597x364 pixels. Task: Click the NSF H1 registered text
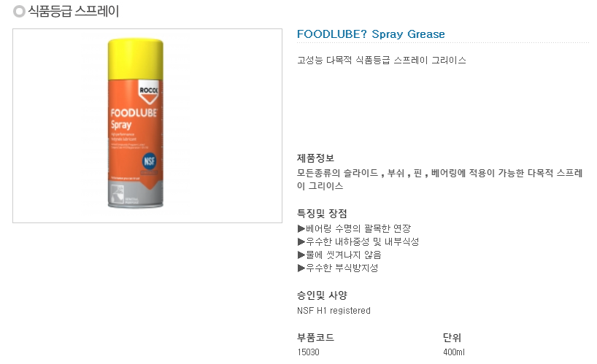[x=334, y=310]
